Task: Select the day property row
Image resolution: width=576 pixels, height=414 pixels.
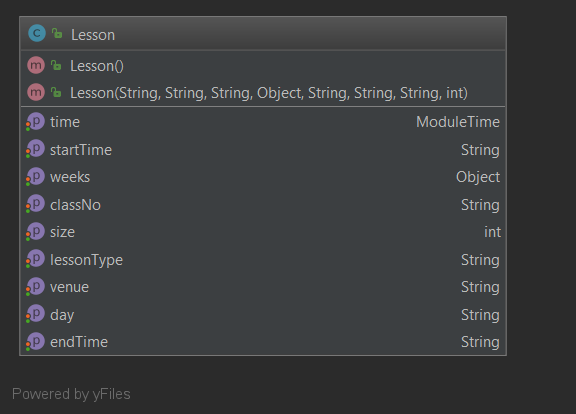Action: pos(263,314)
